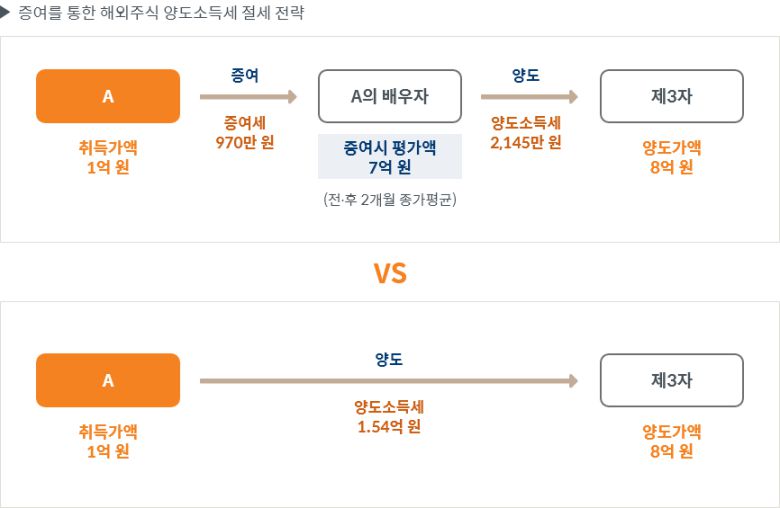The height and width of the screenshot is (508, 780).
Task: Click the triangle bullet icon before the title
Action: pyautogui.click(x=7, y=13)
